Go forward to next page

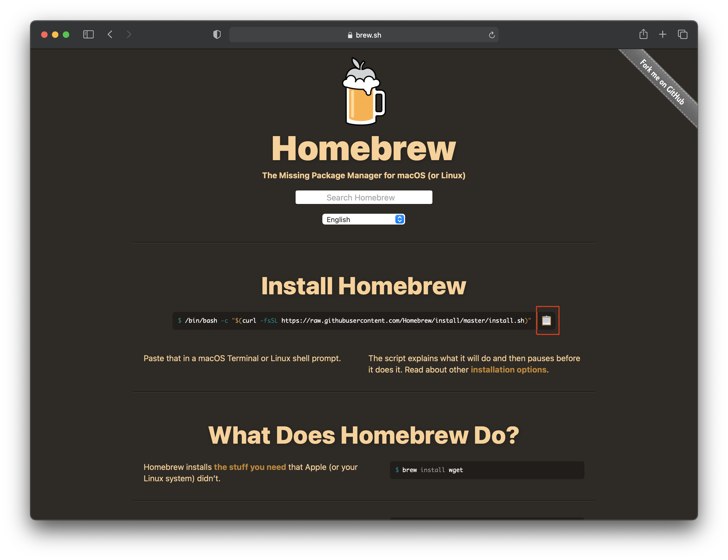tap(129, 34)
